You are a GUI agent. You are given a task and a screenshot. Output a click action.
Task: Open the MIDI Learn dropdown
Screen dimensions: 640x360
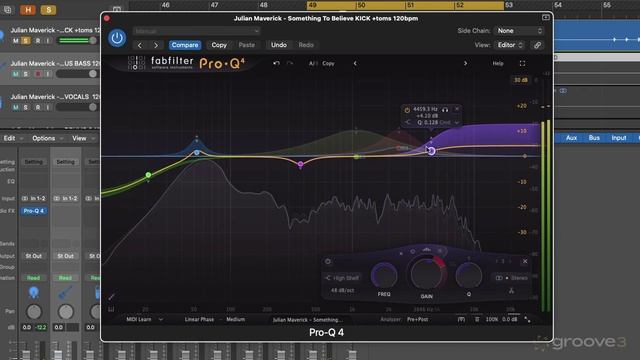click(144, 320)
